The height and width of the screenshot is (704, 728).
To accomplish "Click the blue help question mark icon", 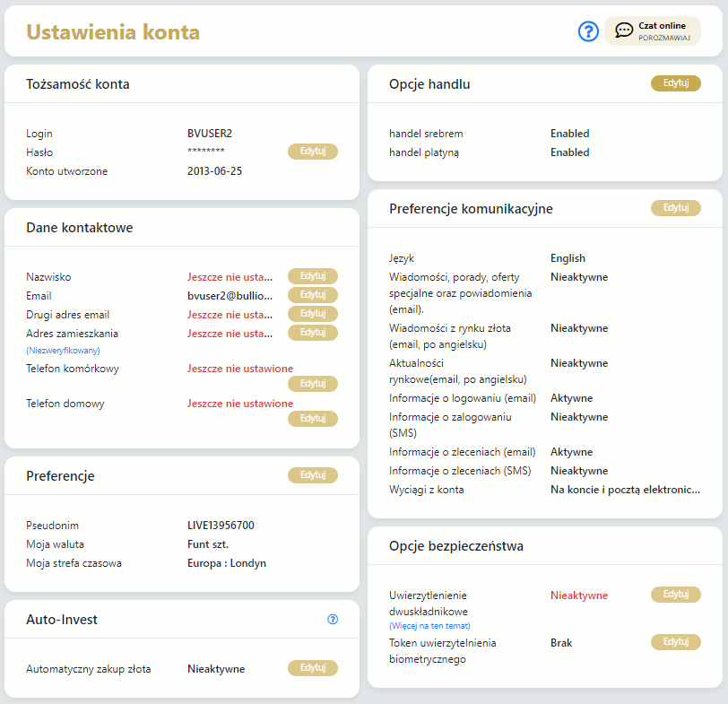I will (588, 31).
